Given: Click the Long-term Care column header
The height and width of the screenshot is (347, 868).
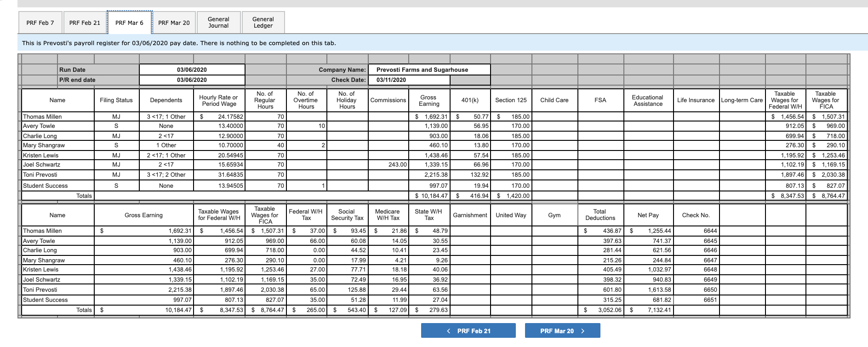Looking at the screenshot, I should (742, 100).
